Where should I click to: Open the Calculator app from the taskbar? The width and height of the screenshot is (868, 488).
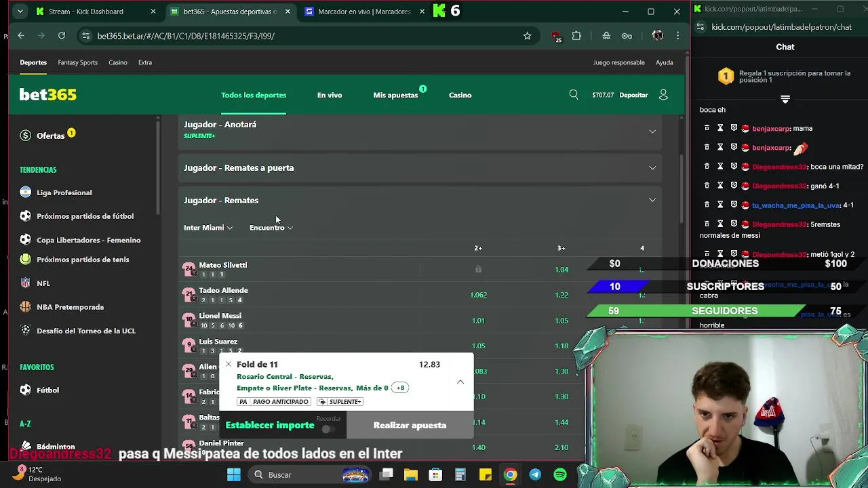(x=460, y=474)
